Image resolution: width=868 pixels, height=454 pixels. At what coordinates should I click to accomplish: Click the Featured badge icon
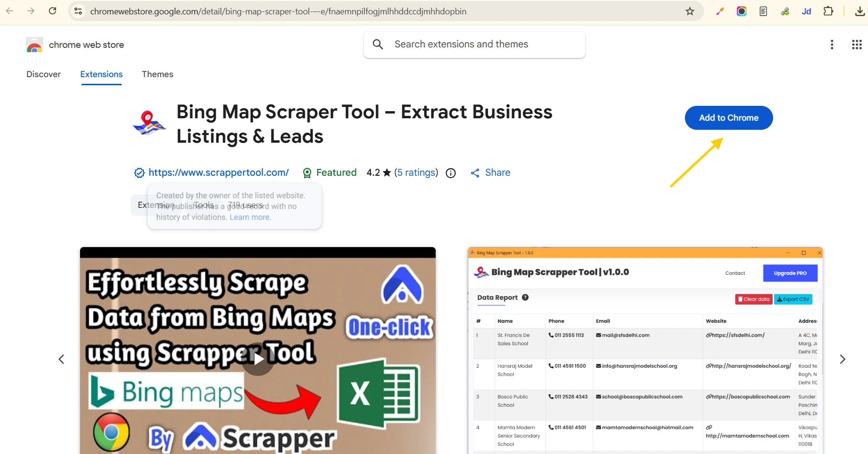coord(307,173)
